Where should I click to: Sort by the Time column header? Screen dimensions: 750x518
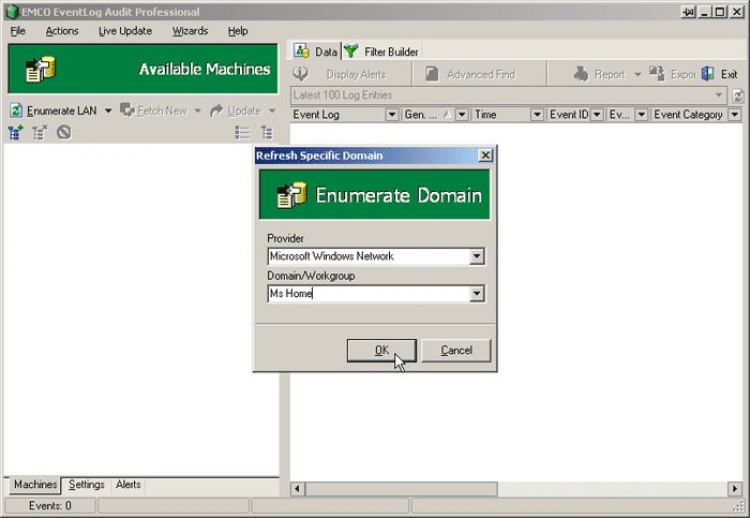pyautogui.click(x=485, y=115)
